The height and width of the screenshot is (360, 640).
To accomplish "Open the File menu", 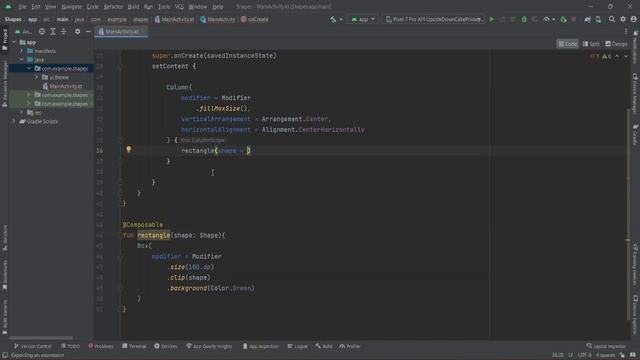I will (x=22, y=7).
